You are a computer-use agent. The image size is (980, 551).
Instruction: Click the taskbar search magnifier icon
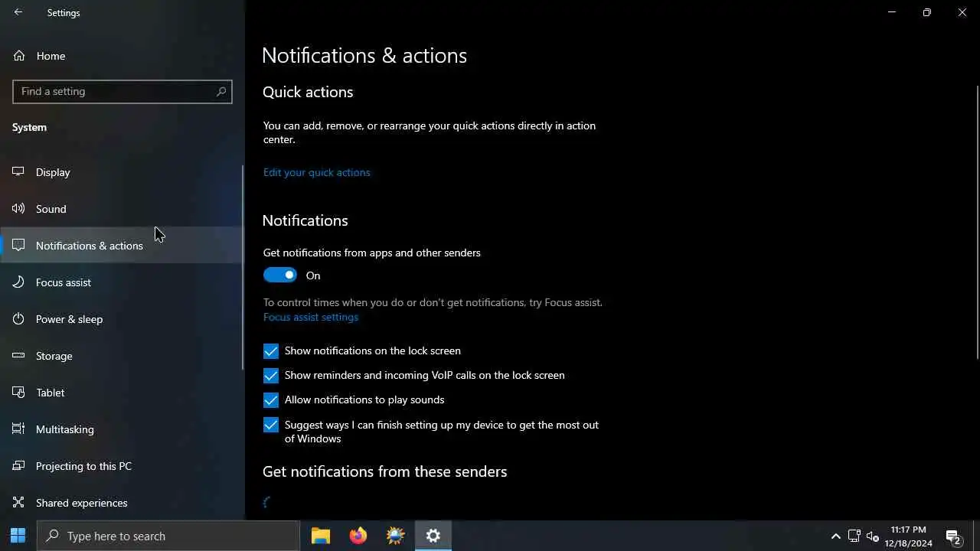point(53,536)
